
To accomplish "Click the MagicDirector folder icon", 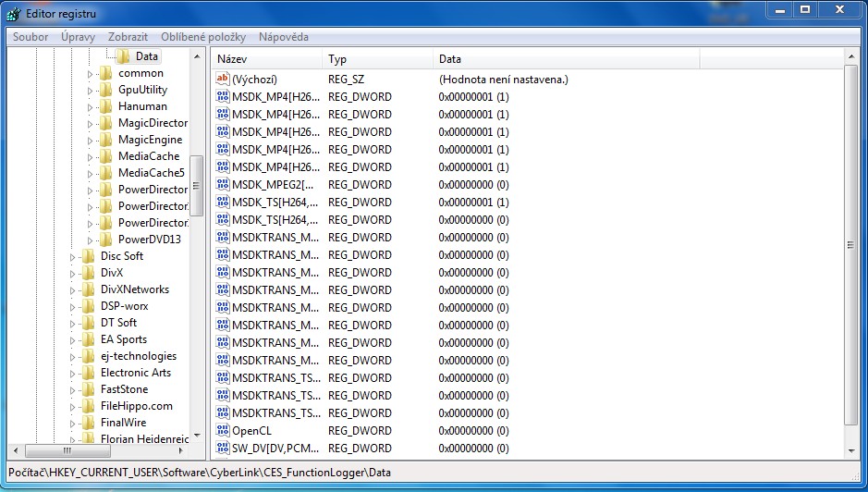I will point(105,123).
